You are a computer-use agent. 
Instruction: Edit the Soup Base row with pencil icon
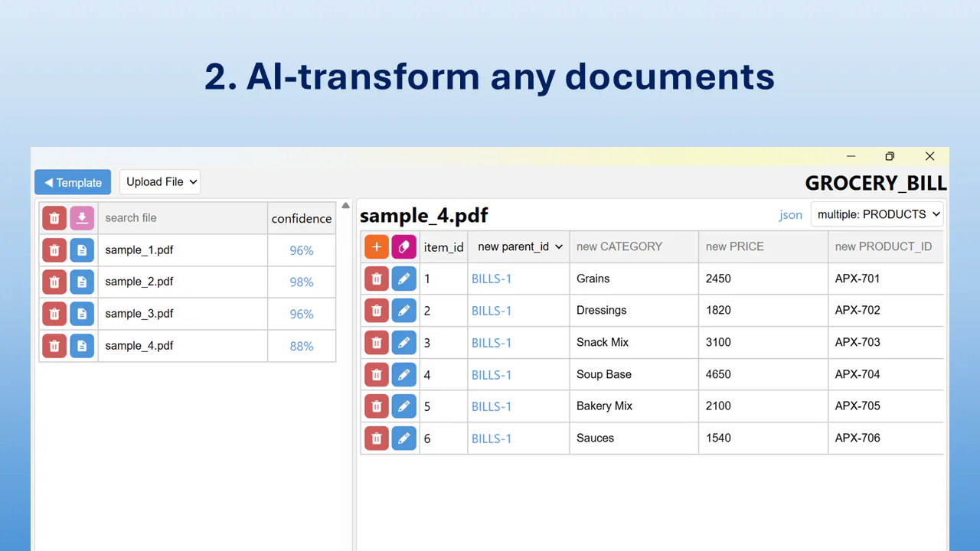pos(404,374)
